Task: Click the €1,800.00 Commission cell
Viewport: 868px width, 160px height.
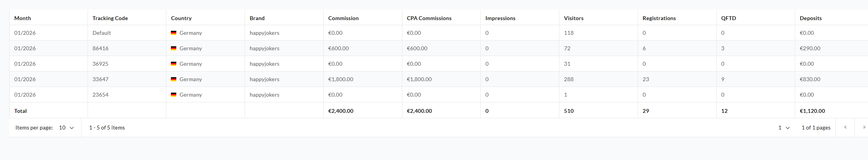Action: click(x=341, y=79)
